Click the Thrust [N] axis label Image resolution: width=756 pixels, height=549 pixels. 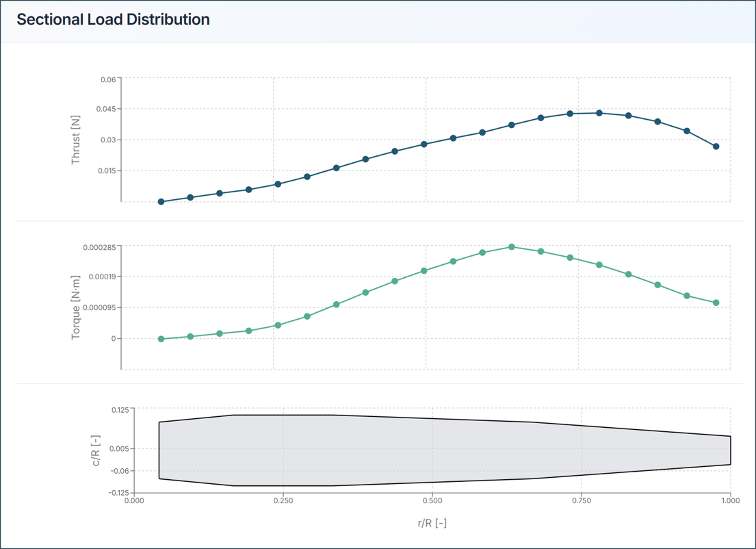[x=76, y=140]
